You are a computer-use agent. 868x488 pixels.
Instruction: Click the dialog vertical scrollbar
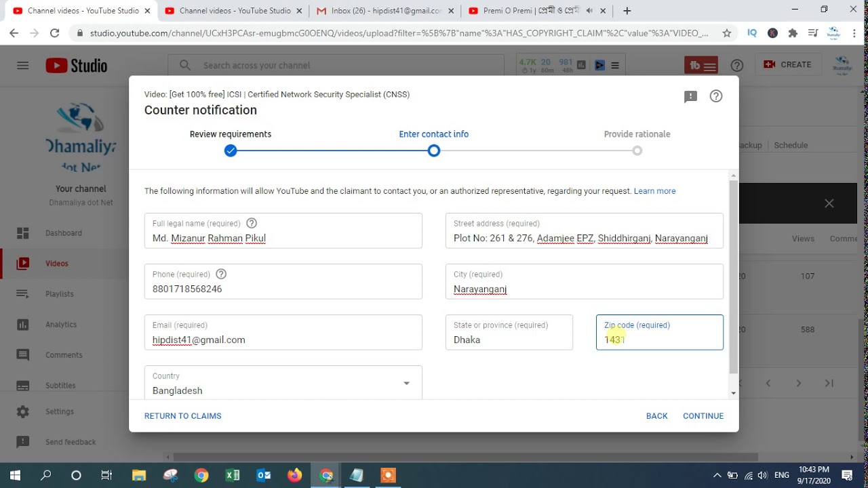[x=733, y=277]
